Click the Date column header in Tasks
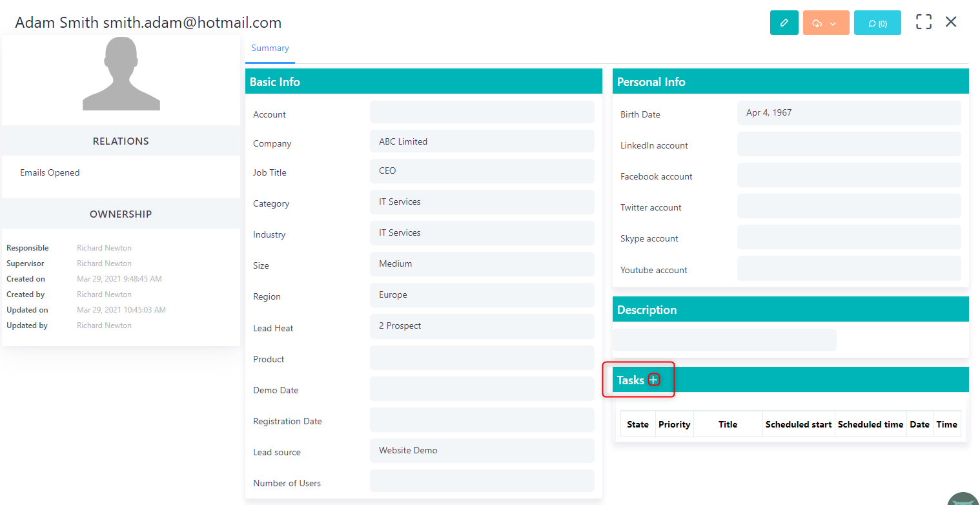This screenshot has height=505, width=980. click(x=920, y=424)
